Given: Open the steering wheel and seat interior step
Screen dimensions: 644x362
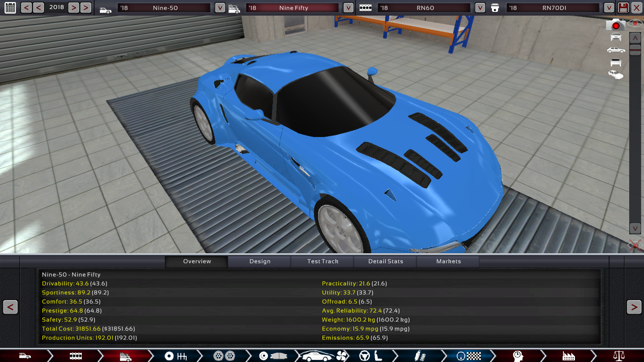Looking at the screenshot, I should tap(371, 356).
